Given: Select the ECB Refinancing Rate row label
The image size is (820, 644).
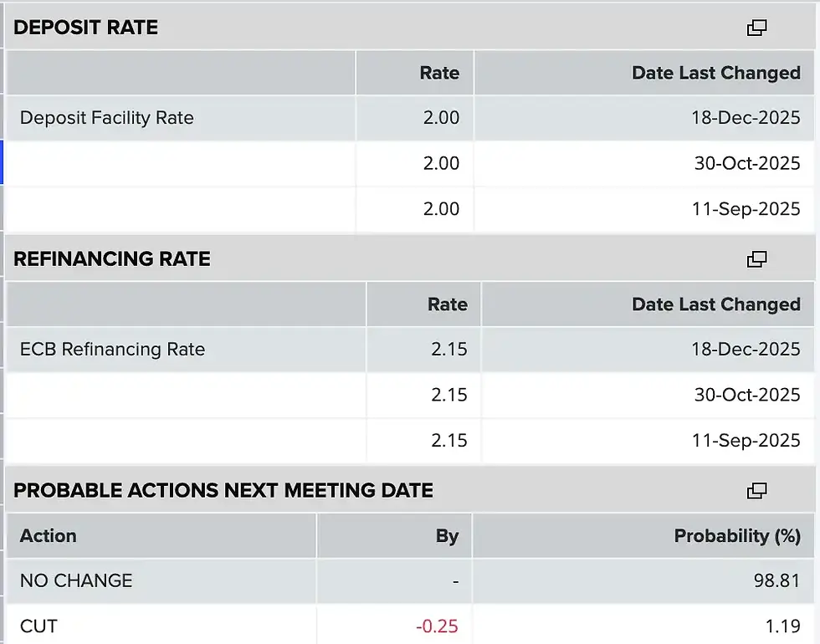Looking at the screenshot, I should point(112,350).
